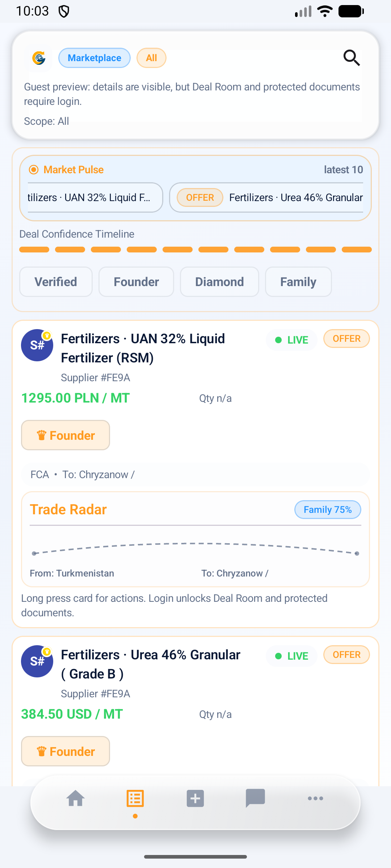Open the UAN 32% Liquid Fertilizer listing title
The width and height of the screenshot is (391, 868).
pyautogui.click(x=143, y=348)
